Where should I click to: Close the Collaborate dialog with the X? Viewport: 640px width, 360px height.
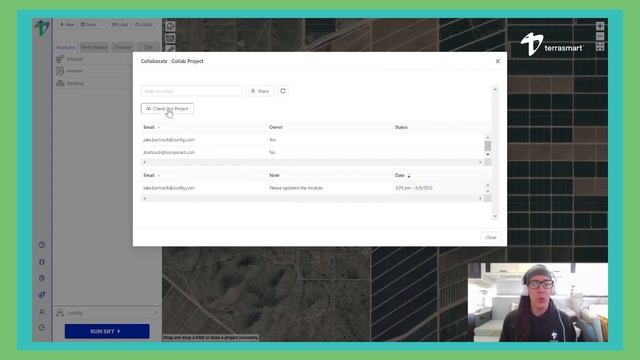pos(498,61)
